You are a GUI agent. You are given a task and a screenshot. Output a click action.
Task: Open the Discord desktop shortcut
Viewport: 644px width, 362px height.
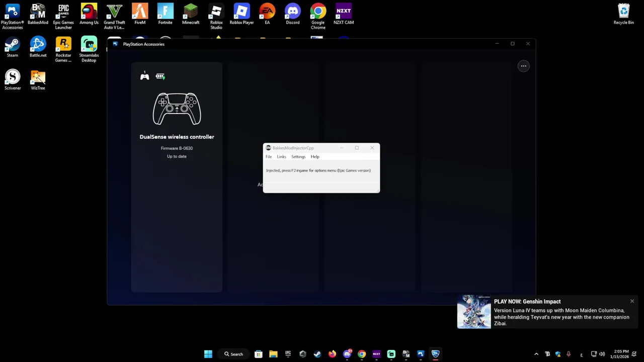(292, 14)
